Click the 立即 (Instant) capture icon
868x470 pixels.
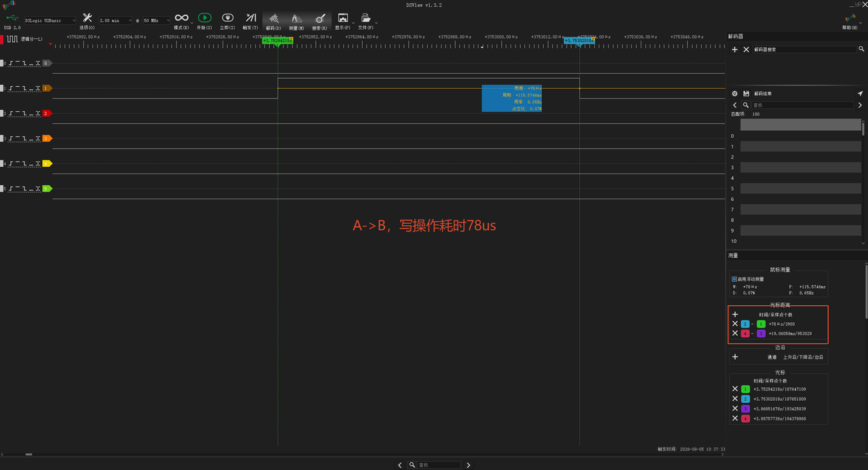(x=229, y=18)
